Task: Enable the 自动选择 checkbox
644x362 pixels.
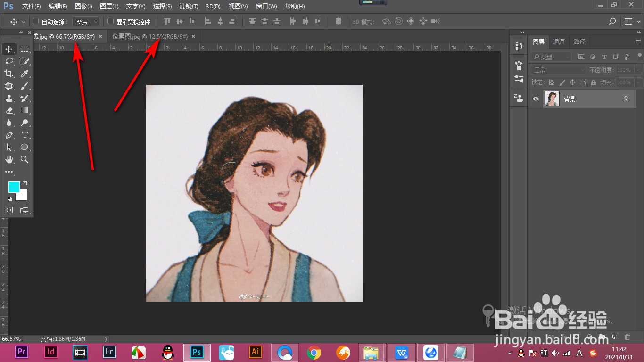Action: [x=36, y=21]
